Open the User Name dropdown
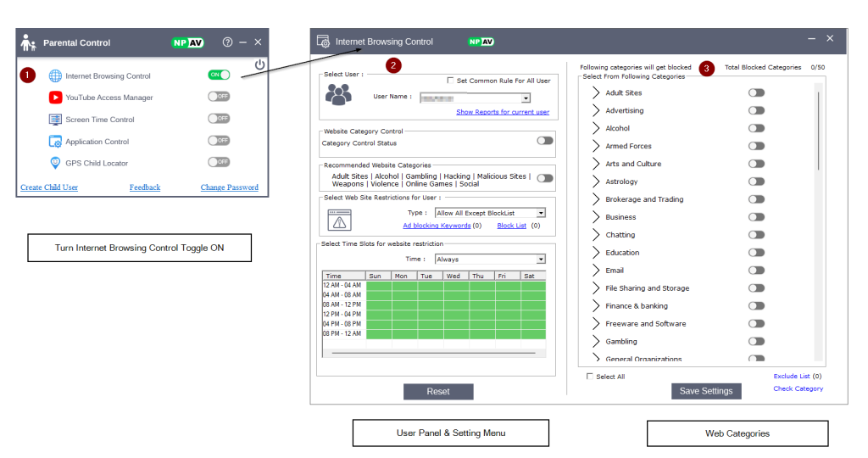The height and width of the screenshot is (458, 868). [x=526, y=98]
